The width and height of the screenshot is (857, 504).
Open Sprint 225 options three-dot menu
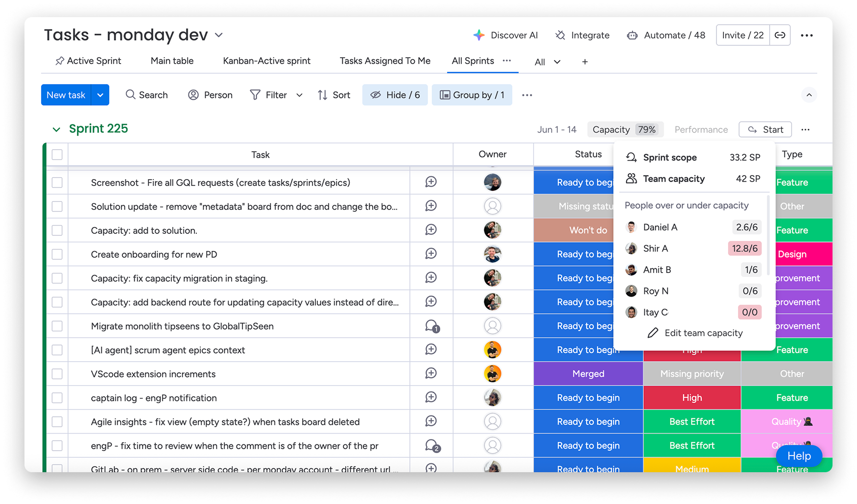(x=806, y=130)
